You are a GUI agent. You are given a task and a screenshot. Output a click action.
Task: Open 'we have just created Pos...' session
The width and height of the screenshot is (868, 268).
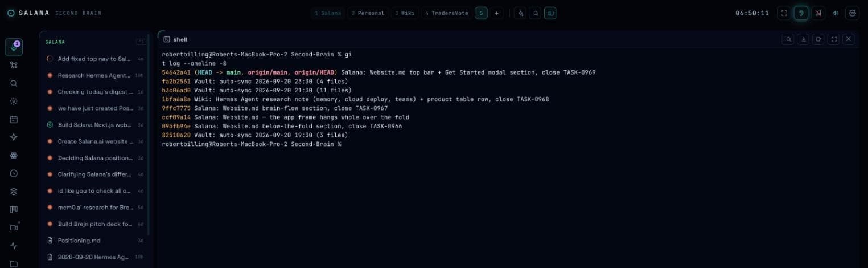click(x=94, y=108)
